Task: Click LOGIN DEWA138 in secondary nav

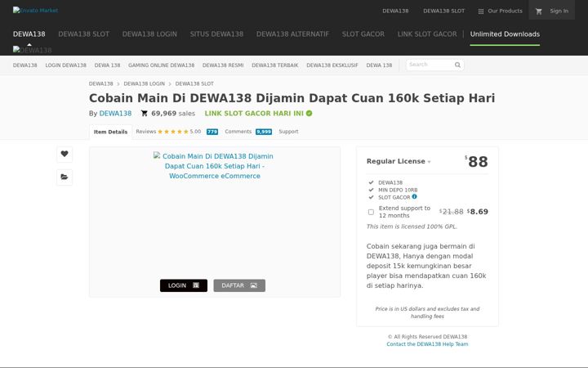Action: 65,65
